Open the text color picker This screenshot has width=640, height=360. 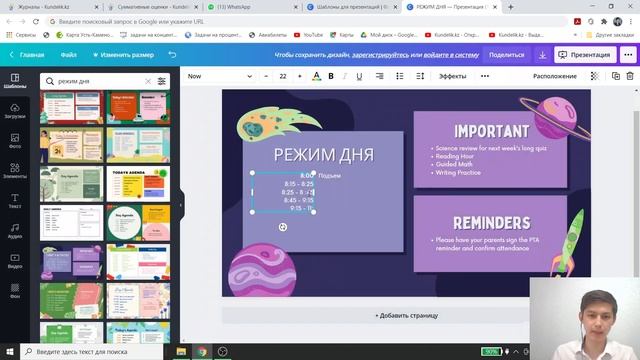click(x=316, y=76)
